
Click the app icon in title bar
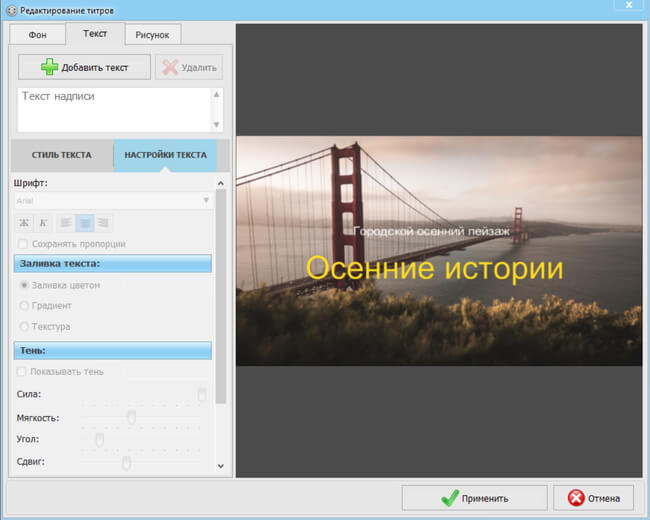click(x=10, y=9)
